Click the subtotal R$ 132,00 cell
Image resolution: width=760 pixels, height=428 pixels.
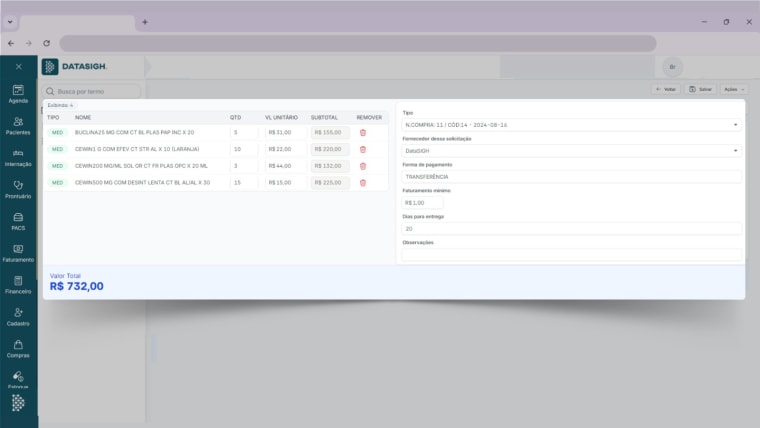(x=330, y=166)
